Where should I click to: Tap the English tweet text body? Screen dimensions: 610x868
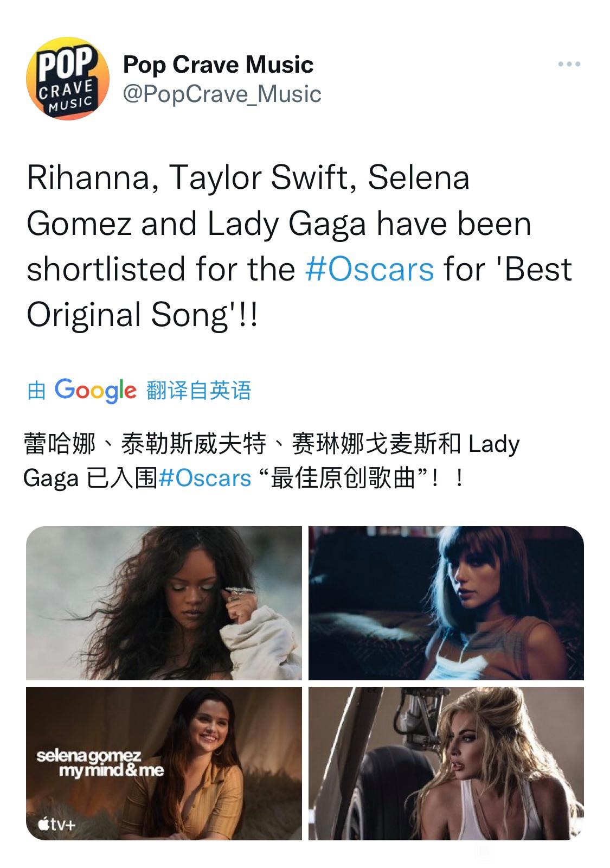pyautogui.click(x=299, y=246)
